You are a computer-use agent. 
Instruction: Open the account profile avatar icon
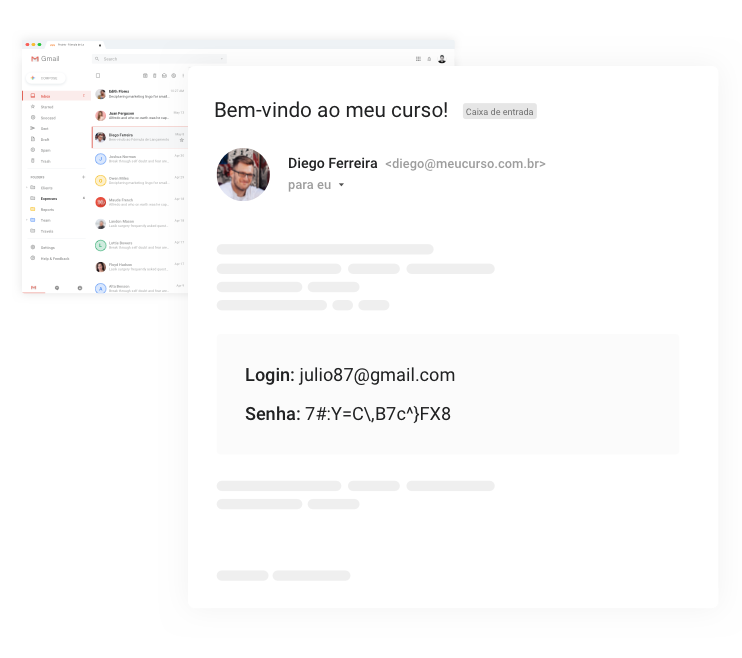click(x=442, y=59)
